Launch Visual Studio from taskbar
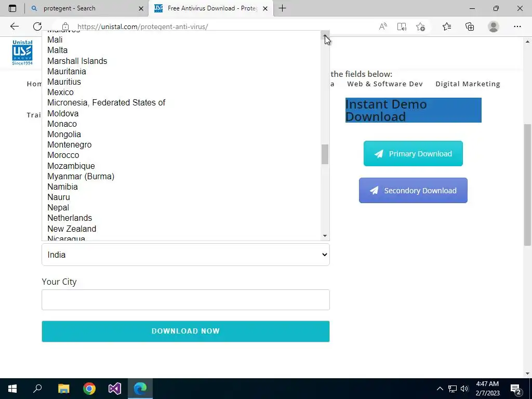This screenshot has height=399, width=532. click(x=115, y=389)
